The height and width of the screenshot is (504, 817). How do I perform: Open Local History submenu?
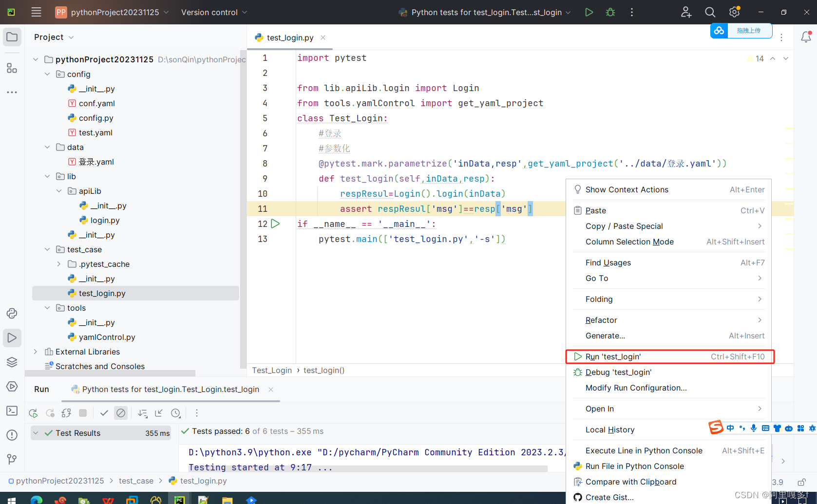click(668, 429)
